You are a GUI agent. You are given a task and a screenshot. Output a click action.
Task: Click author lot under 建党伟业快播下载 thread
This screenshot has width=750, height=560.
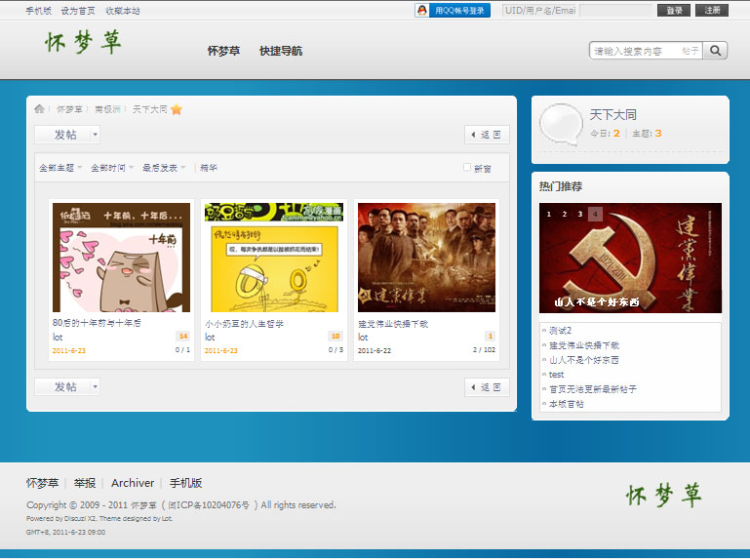363,338
